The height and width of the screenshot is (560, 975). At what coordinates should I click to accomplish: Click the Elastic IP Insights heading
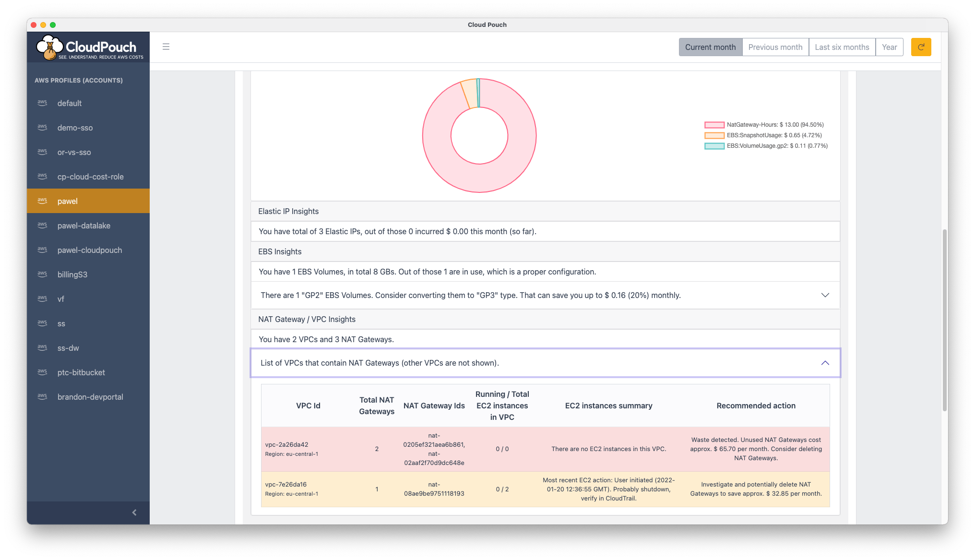tap(288, 211)
